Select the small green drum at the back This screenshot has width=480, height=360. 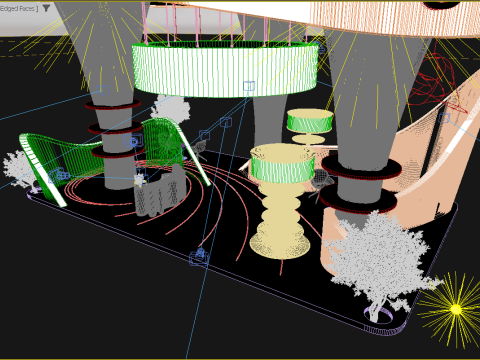point(310,121)
